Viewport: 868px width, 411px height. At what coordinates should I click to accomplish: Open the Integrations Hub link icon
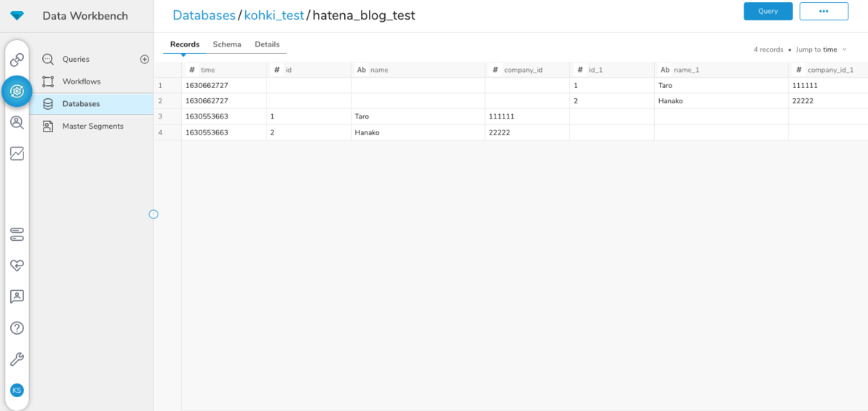(x=17, y=60)
